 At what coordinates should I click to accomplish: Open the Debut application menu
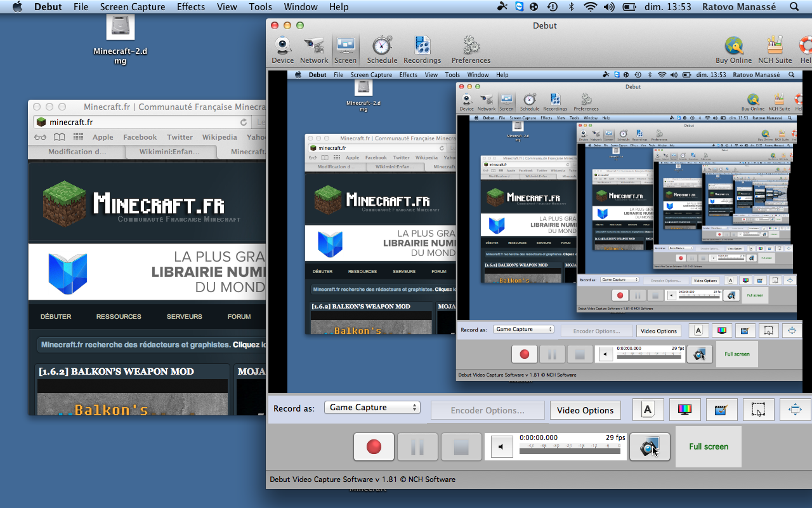pos(48,7)
